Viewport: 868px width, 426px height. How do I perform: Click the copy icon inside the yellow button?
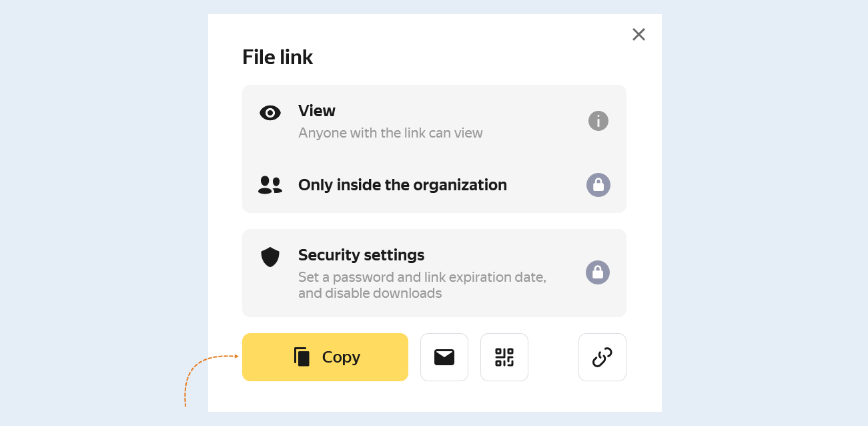click(x=302, y=357)
